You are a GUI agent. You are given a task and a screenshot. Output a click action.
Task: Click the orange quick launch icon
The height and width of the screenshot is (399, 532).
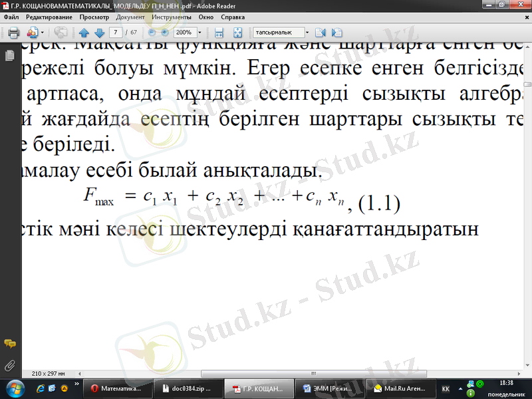coord(64,388)
